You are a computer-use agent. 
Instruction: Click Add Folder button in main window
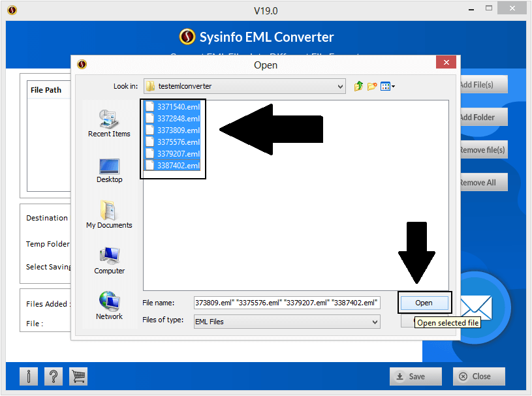tap(484, 117)
